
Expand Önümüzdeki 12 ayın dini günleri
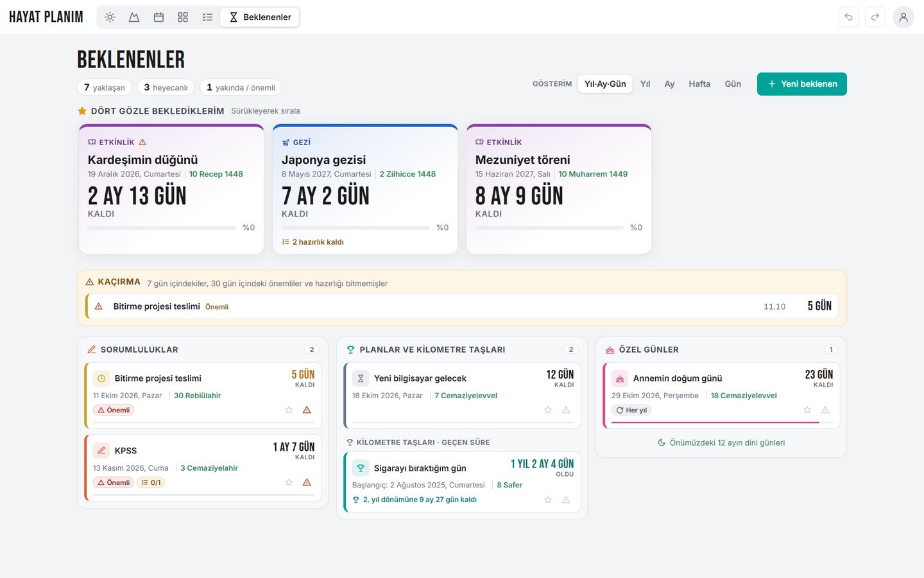pyautogui.click(x=721, y=442)
